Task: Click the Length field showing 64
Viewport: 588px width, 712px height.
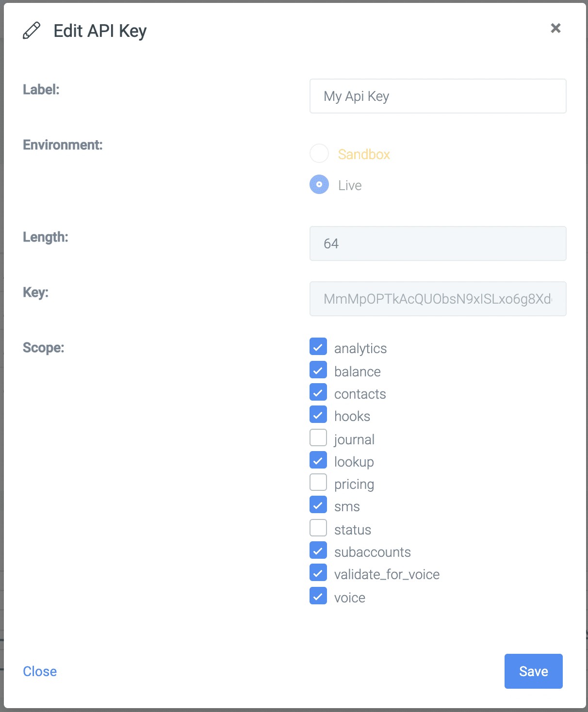Action: 438,243
